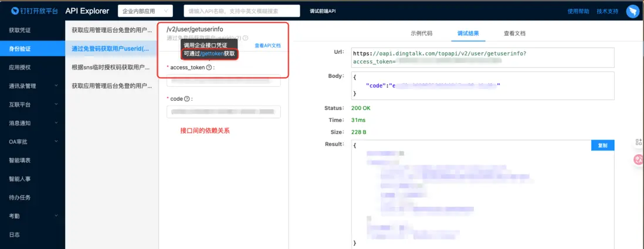Click the Body JSON text box
644x249 pixels.
click(x=483, y=86)
